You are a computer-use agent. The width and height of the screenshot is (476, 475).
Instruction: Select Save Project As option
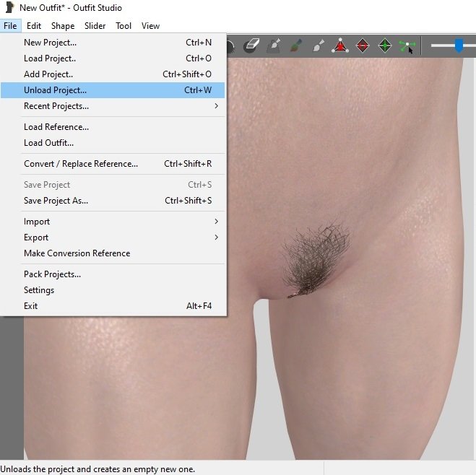[x=56, y=201]
